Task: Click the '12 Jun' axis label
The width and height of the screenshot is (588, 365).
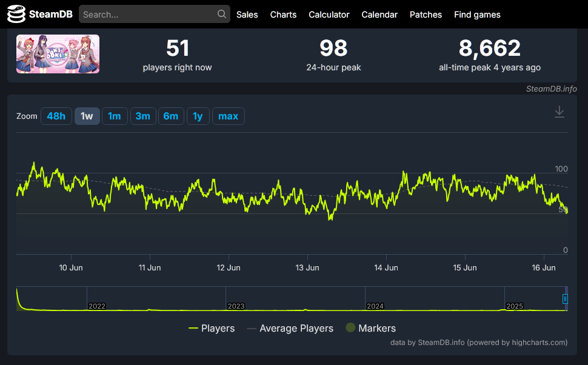Action: [229, 268]
